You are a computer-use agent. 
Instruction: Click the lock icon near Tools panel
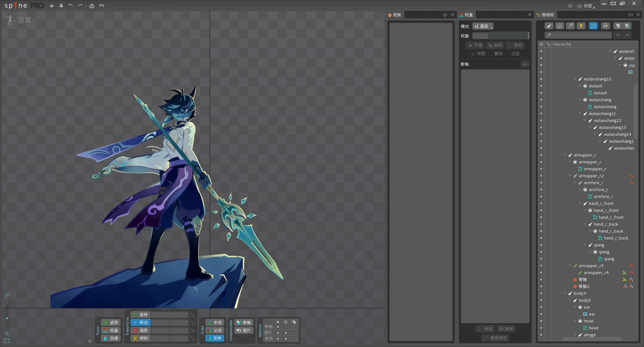pyautogui.click(x=90, y=341)
